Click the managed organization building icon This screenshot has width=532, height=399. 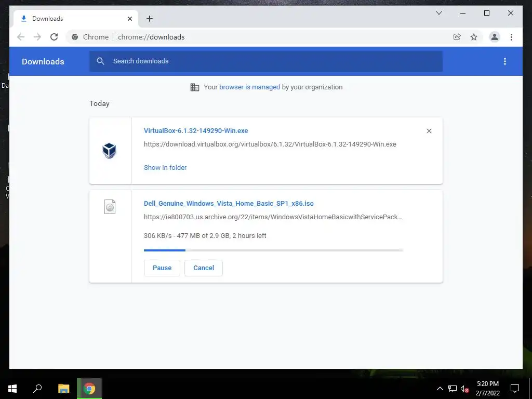(195, 87)
